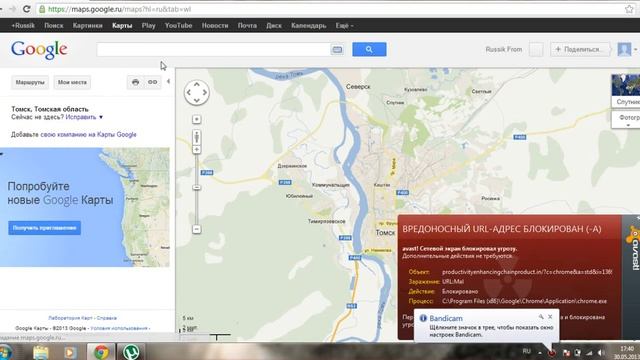This screenshot has height=360, width=640.
Task: Open Новости in the top bar
Action: tap(215, 25)
